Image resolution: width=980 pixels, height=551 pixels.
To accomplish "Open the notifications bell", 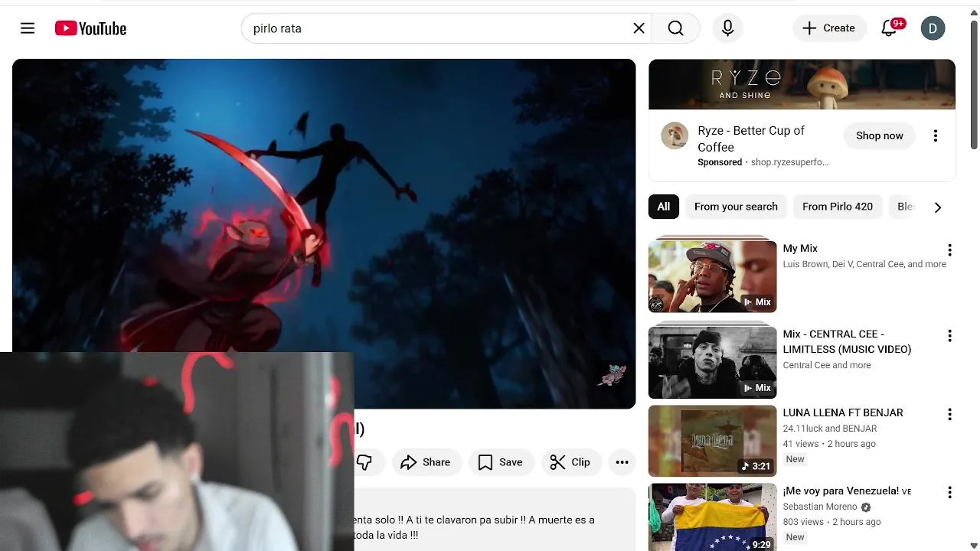I will 889,28.
